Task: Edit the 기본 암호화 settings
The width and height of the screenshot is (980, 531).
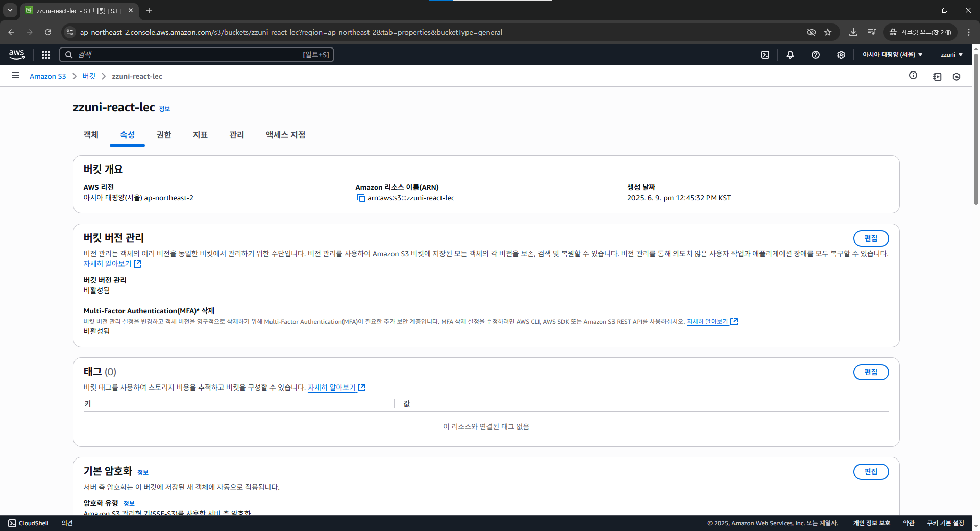Action: pyautogui.click(x=871, y=472)
